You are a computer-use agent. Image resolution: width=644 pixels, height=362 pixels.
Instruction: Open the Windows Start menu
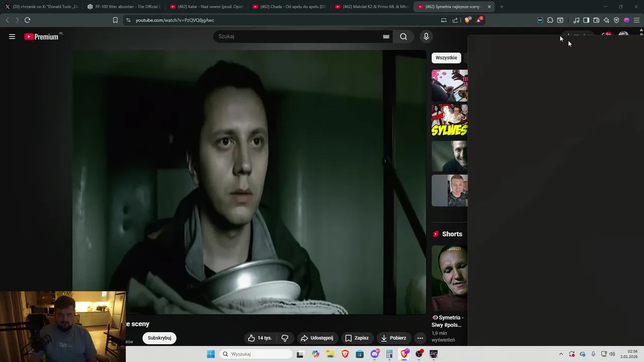pos(211,354)
